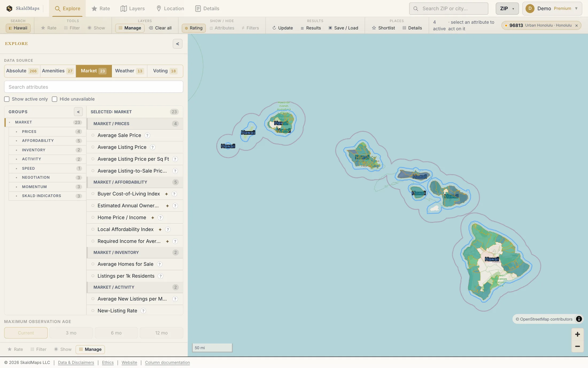588x368 pixels.
Task: Zoom in with the map plus button
Action: pyautogui.click(x=577, y=334)
